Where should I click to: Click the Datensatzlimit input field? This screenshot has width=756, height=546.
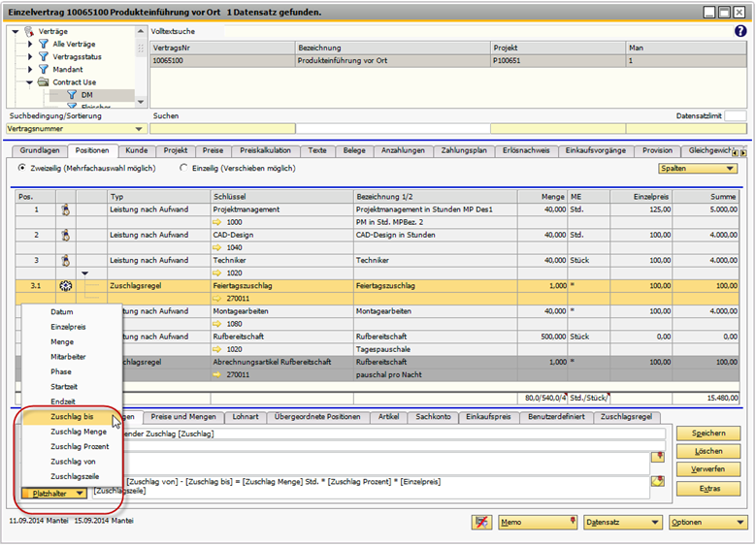point(735,115)
